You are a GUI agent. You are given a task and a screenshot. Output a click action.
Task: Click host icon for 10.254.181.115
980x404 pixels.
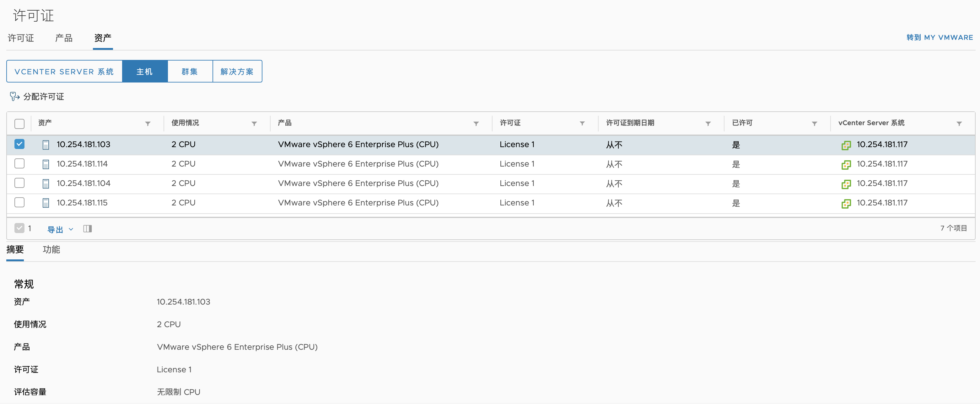coord(46,203)
